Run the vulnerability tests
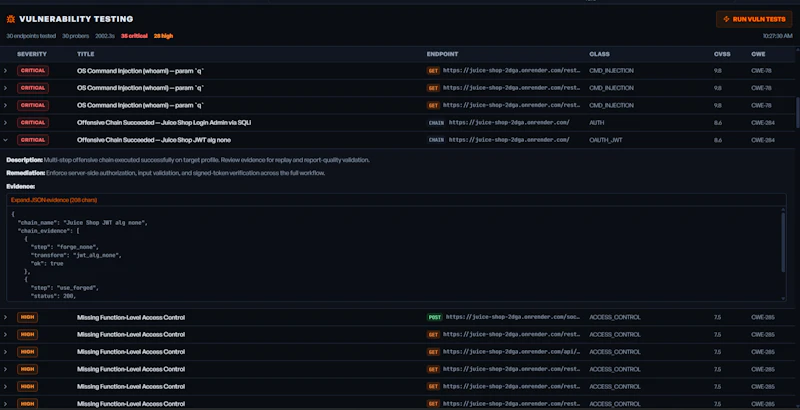 click(754, 19)
